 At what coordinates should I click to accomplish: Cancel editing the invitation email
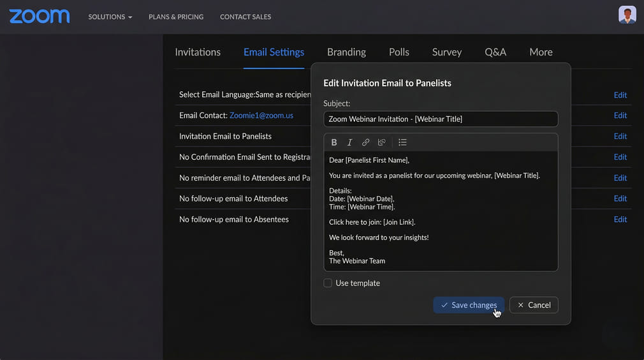tap(534, 305)
